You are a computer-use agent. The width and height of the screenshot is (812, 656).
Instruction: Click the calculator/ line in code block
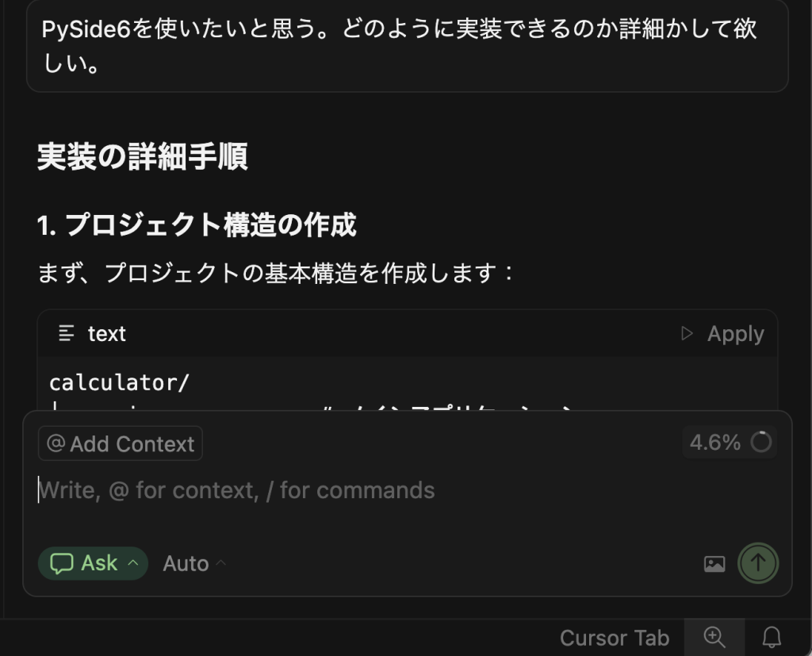coord(120,382)
